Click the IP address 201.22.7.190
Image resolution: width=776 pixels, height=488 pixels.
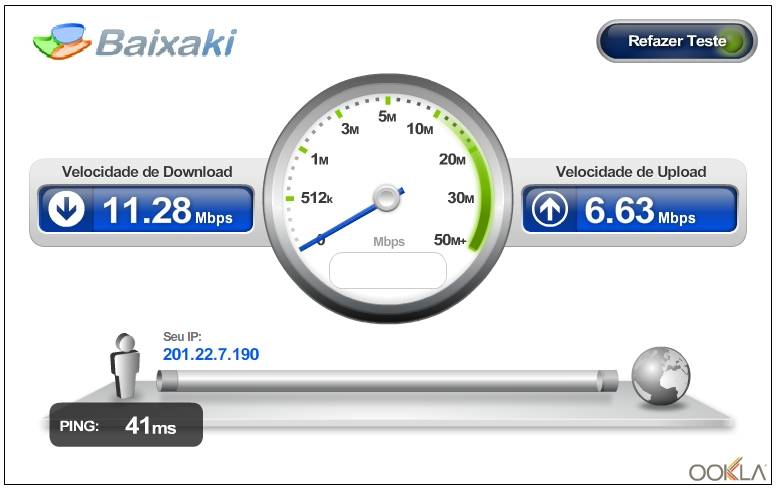[211, 354]
